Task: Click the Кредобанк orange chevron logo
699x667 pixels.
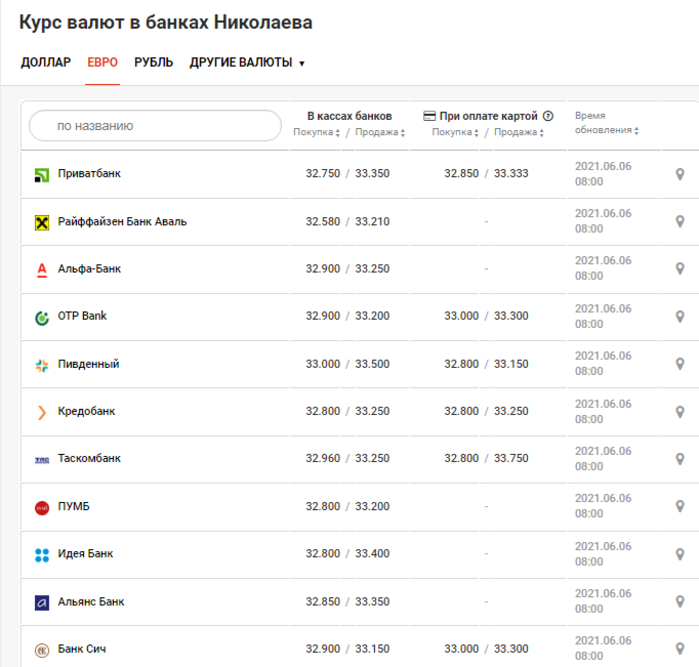Action: pos(42,413)
